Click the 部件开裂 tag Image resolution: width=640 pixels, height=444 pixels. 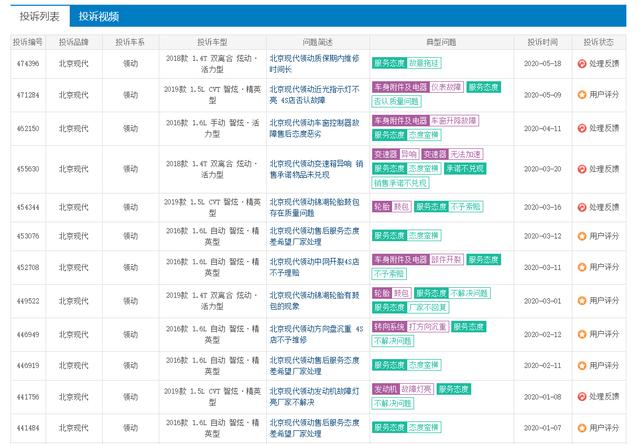[447, 260]
